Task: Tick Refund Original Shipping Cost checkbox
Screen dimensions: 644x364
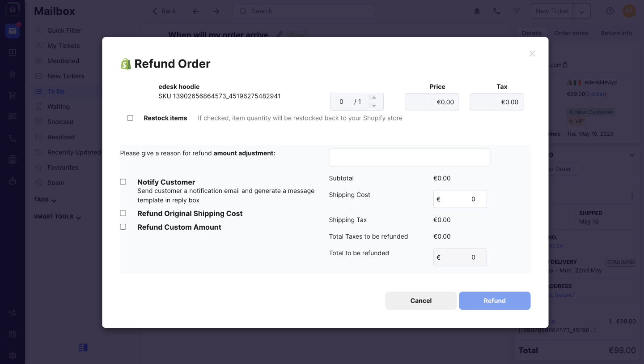Action: point(123,213)
